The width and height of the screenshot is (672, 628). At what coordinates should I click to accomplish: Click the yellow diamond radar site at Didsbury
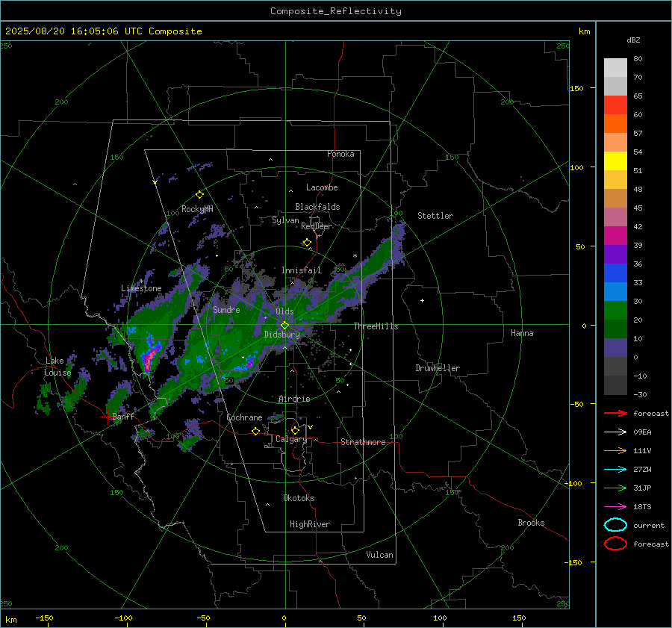[284, 325]
